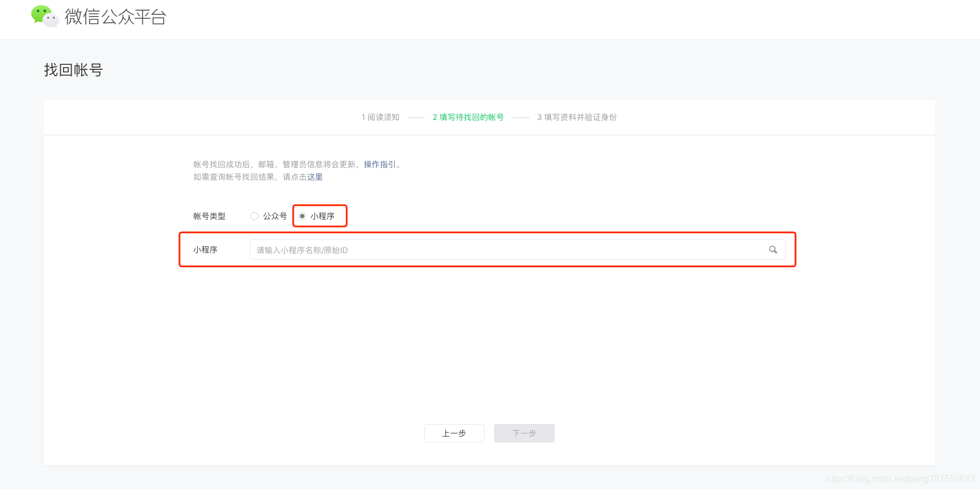This screenshot has width=980, height=489.
Task: Click step 1 阅读须知
Action: pos(381,117)
